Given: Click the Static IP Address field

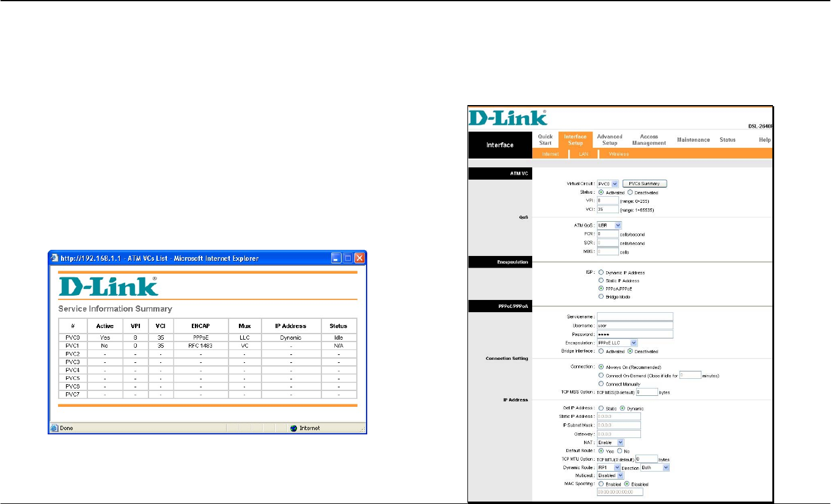Looking at the screenshot, I should (x=619, y=417).
